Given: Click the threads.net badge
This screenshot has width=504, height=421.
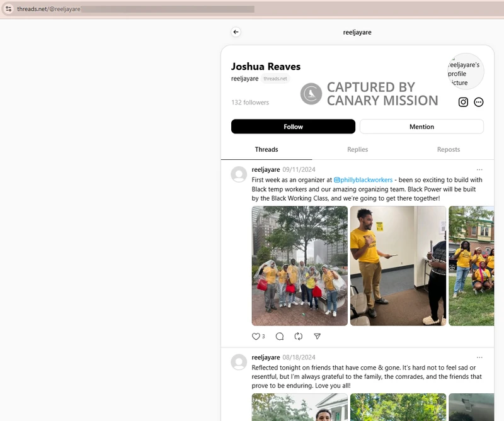Looking at the screenshot, I should coord(275,79).
